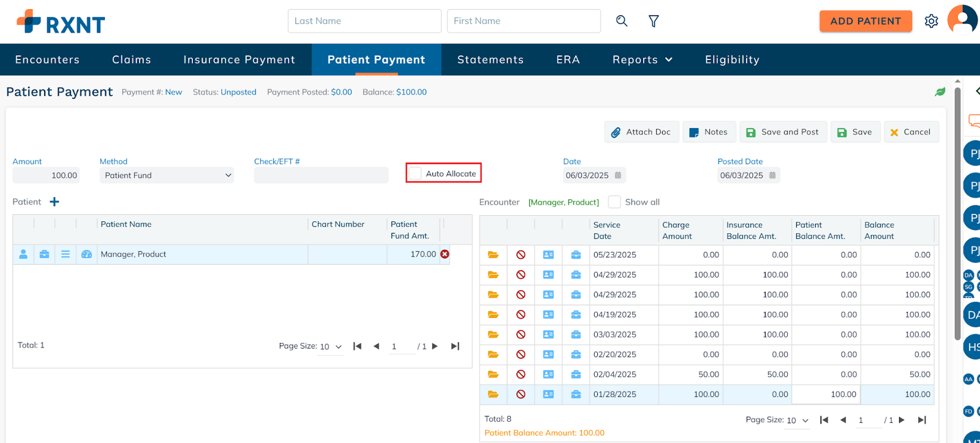Remove patient with red X icon
Screen dimensions: 980x443
pyautogui.click(x=445, y=254)
